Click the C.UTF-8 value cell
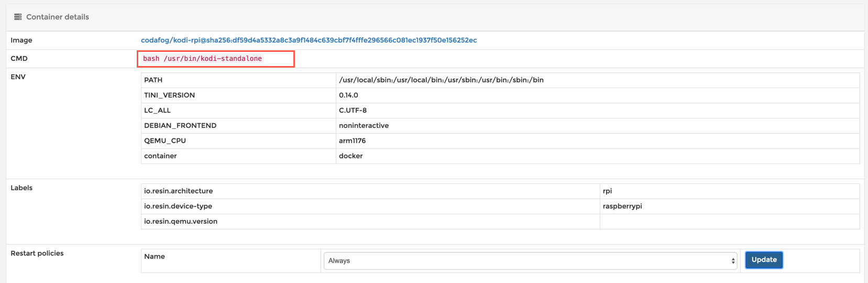Image resolution: width=868 pixels, height=283 pixels. [x=353, y=111]
